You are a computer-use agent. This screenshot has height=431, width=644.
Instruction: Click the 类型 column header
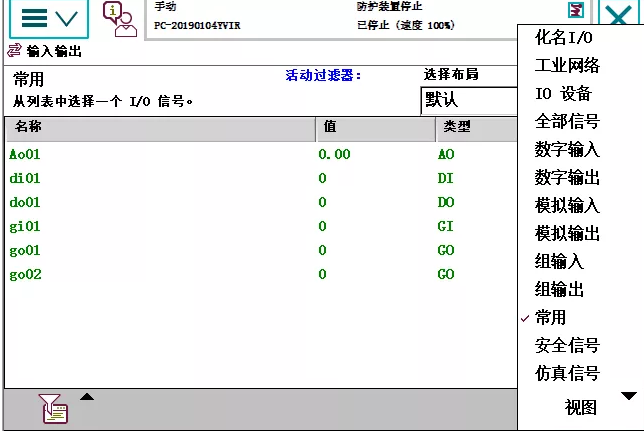click(x=476, y=129)
